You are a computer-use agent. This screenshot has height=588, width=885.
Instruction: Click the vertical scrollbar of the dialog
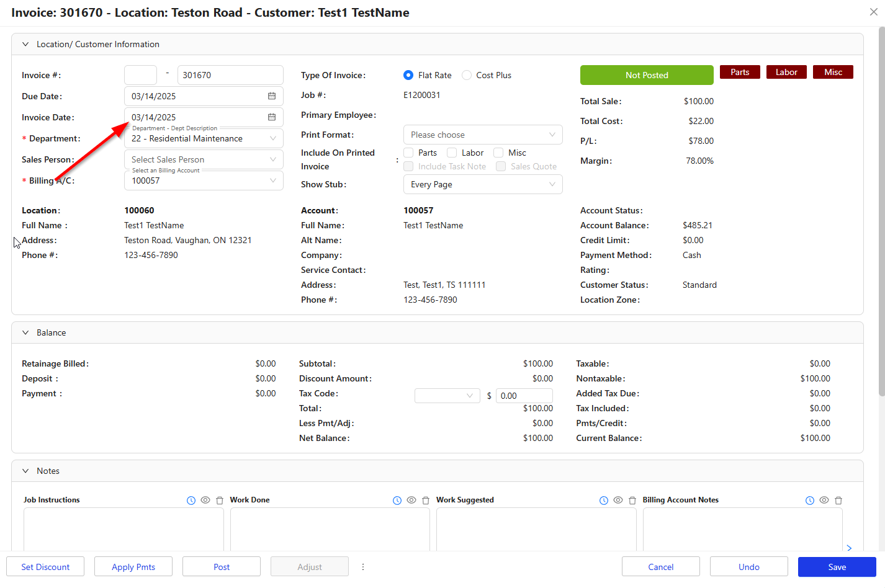point(881,211)
